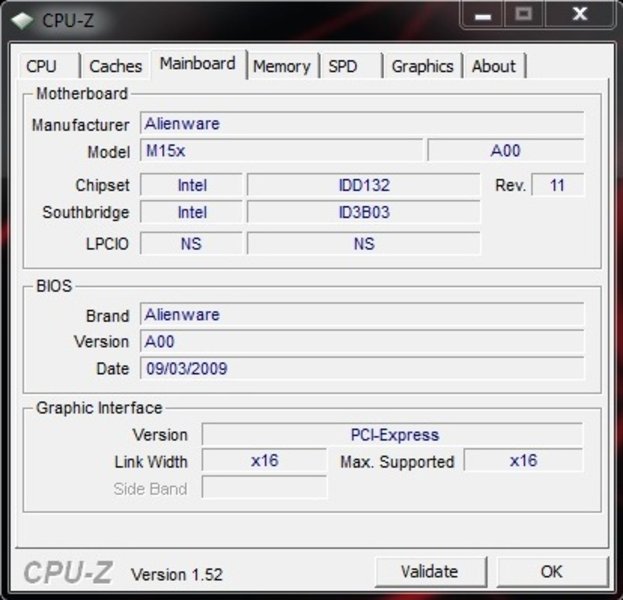Click the Max. Supported x16 field

pyautogui.click(x=523, y=461)
